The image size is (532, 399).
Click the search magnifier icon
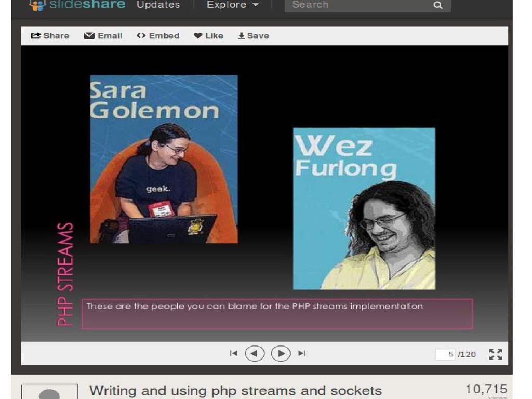click(x=438, y=5)
